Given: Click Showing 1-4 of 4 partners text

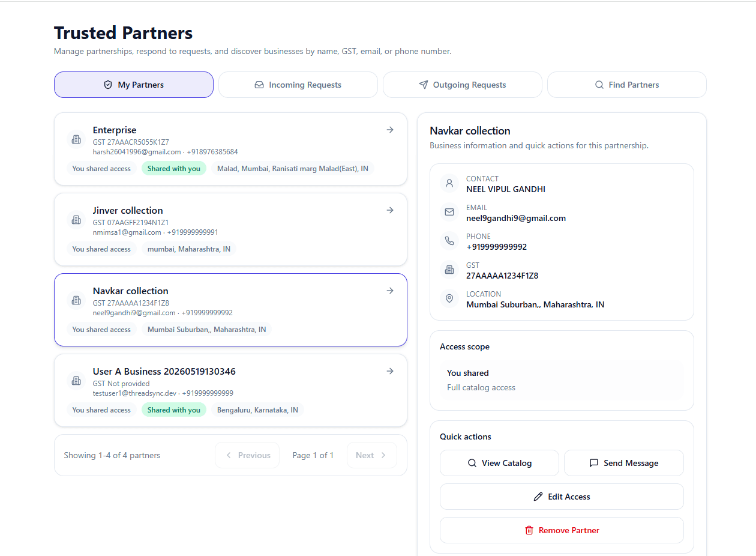Looking at the screenshot, I should pyautogui.click(x=112, y=455).
